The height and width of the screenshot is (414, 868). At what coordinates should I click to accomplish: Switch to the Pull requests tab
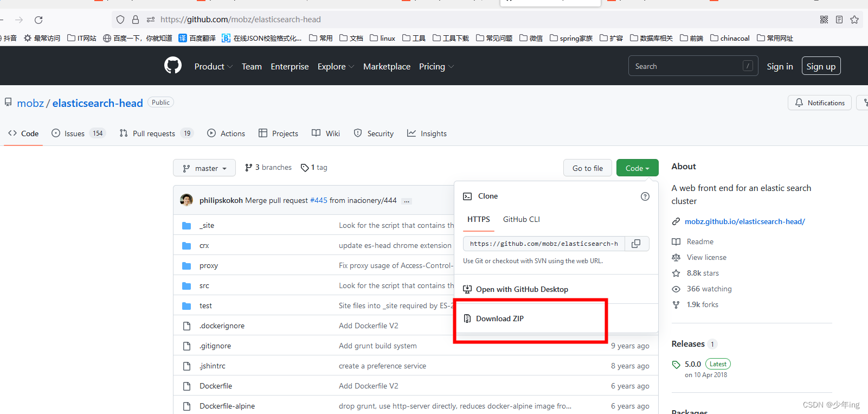point(156,133)
